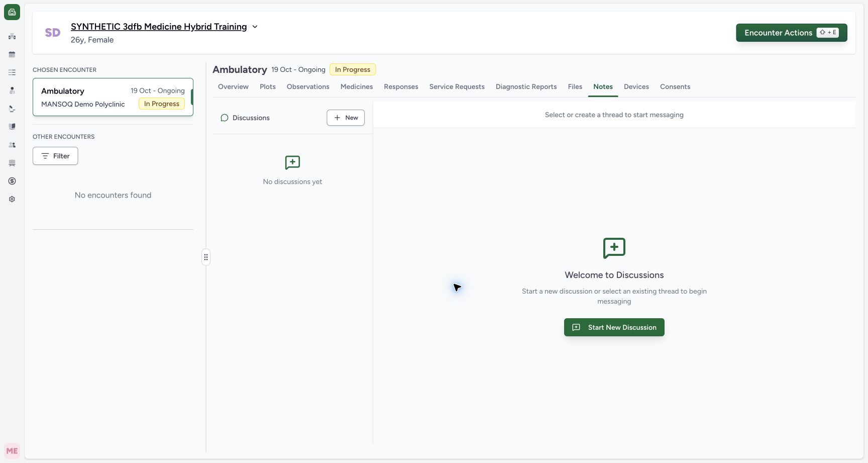Open the users group sidebar icon
This screenshot has height=463, width=868.
point(12,145)
